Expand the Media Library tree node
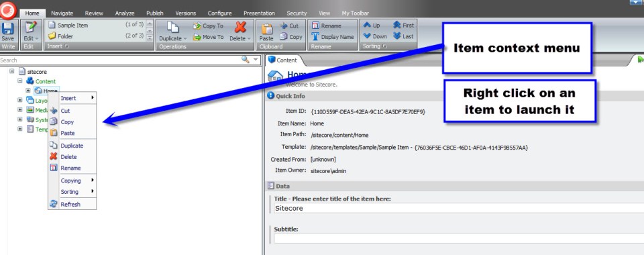644x255 pixels. 19,109
